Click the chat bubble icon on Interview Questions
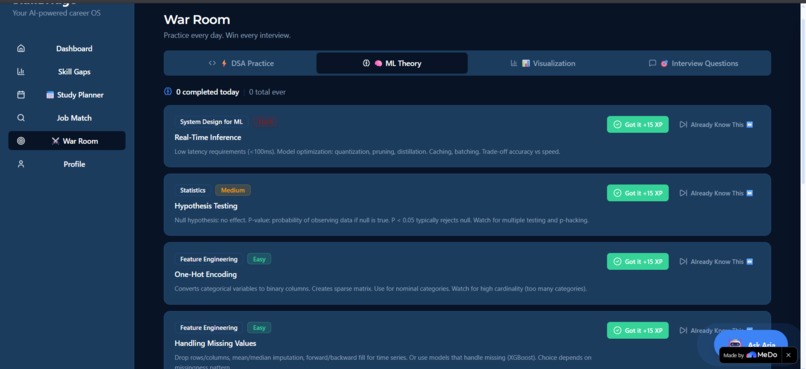 652,63
